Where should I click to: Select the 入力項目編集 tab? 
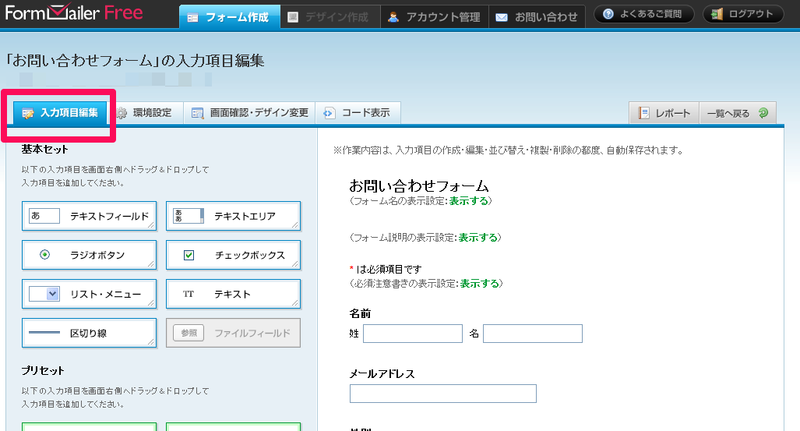point(60,113)
